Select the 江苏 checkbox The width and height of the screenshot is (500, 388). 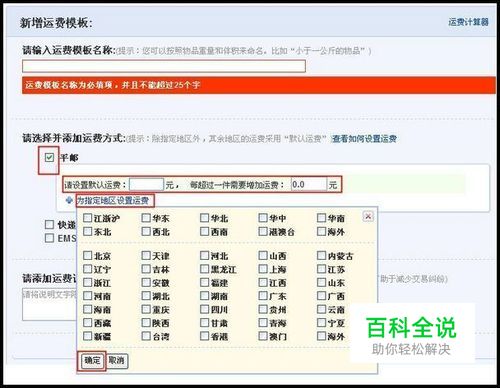[321, 269]
